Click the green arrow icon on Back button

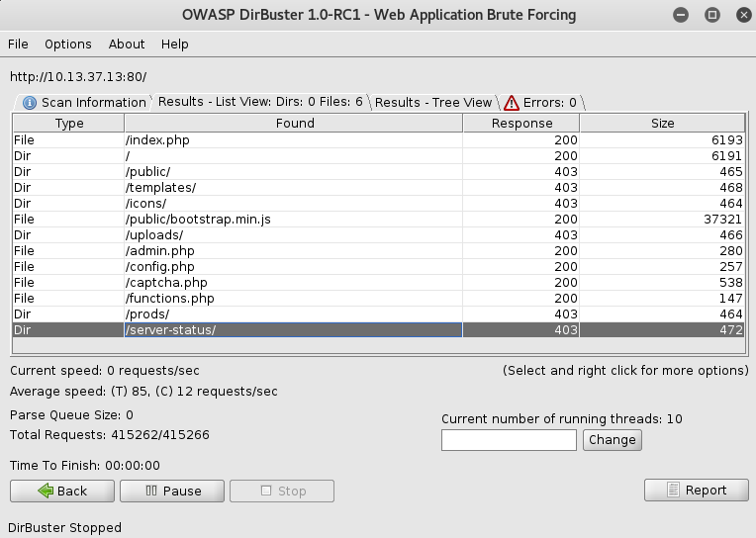pyautogui.click(x=46, y=491)
